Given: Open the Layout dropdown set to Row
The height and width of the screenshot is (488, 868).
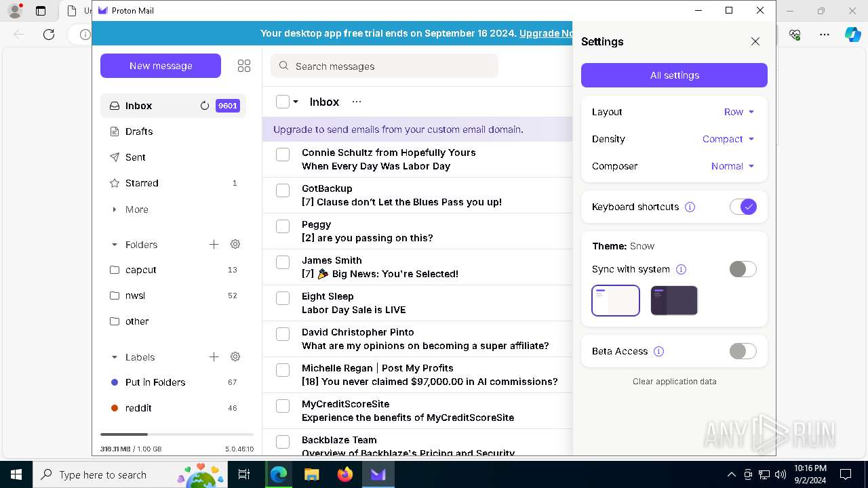Looking at the screenshot, I should (x=739, y=112).
